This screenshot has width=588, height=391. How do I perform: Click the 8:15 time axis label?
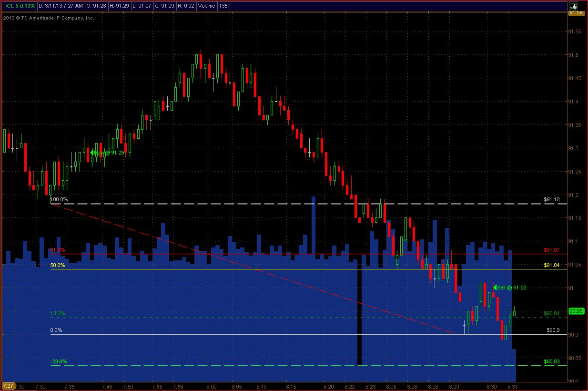pos(292,386)
